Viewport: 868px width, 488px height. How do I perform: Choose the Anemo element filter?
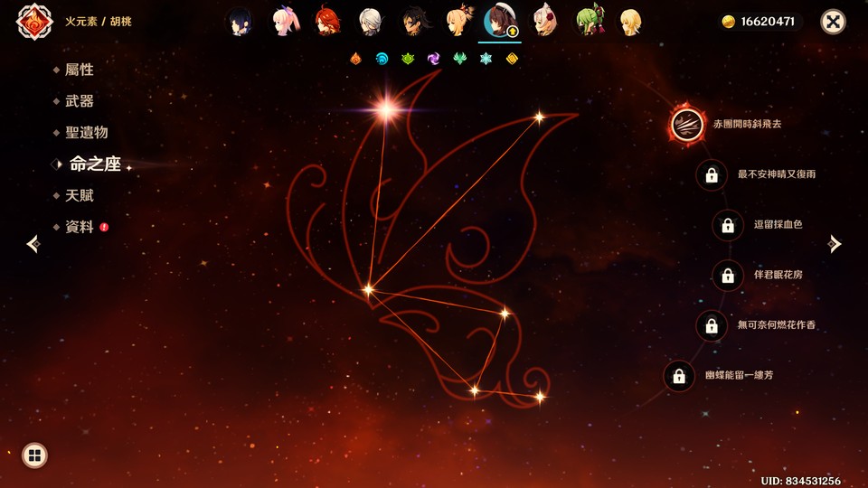[x=460, y=59]
